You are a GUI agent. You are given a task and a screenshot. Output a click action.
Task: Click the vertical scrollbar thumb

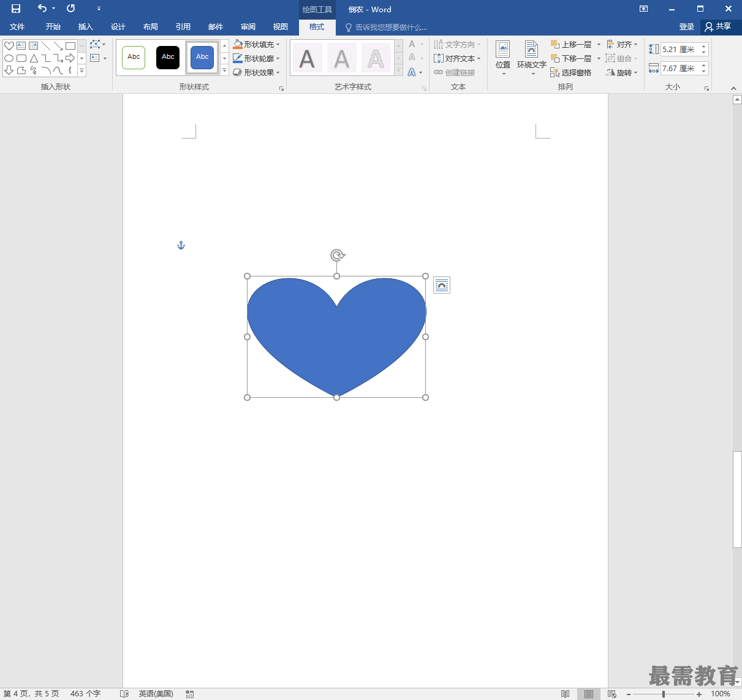737,500
